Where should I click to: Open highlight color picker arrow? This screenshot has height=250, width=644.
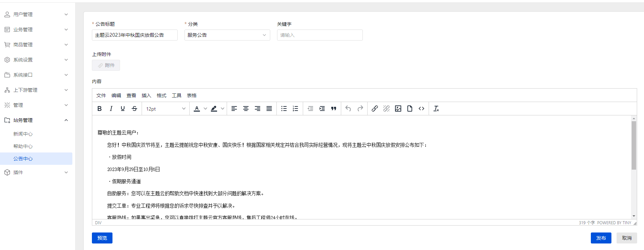point(223,109)
